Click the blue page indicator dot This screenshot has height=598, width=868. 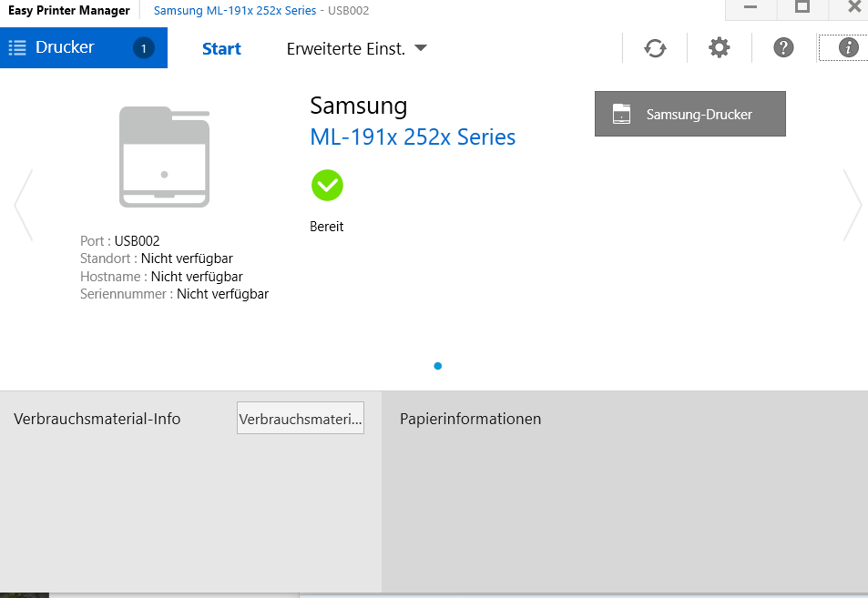tap(438, 366)
